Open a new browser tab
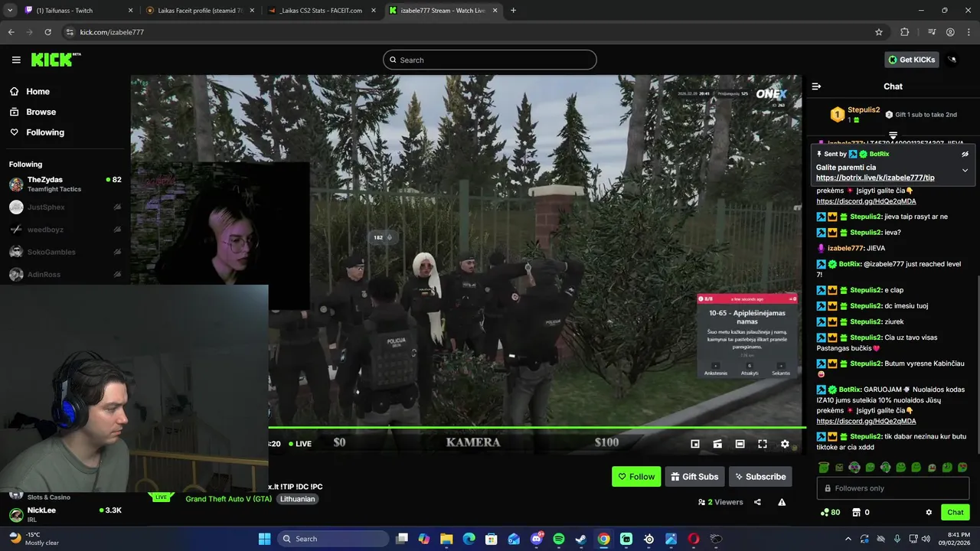 coord(513,11)
